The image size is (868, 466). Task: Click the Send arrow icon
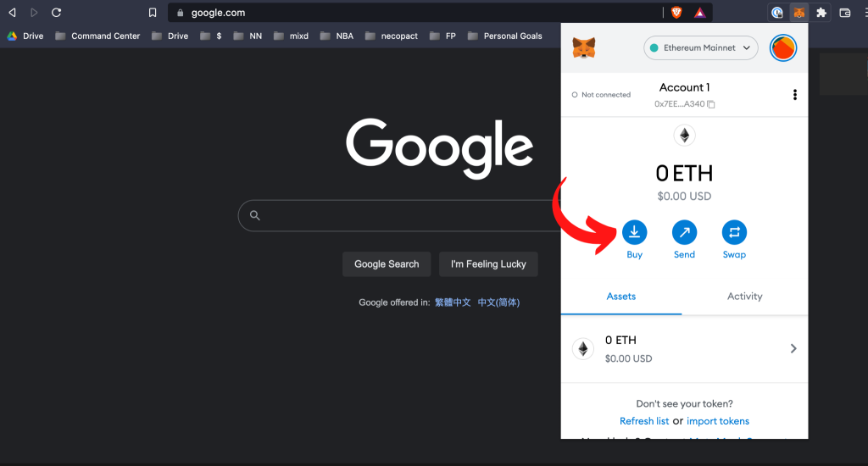pos(684,232)
